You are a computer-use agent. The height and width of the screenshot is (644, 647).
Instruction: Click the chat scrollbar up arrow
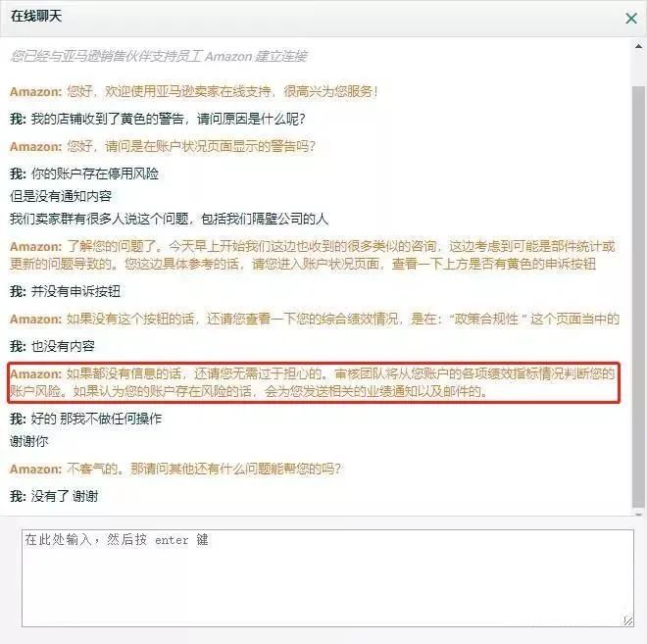click(638, 46)
